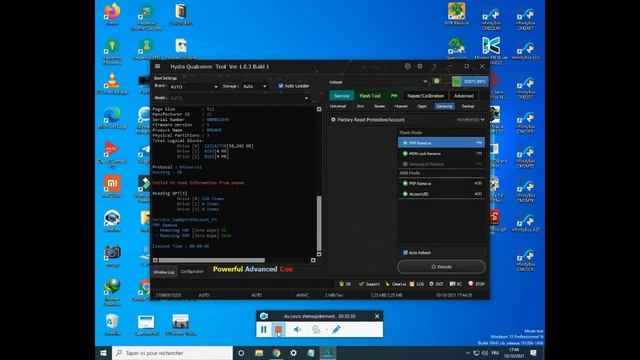This screenshot has width=640, height=360.
Task: Click the SC screenshot icon
Action: click(452, 284)
